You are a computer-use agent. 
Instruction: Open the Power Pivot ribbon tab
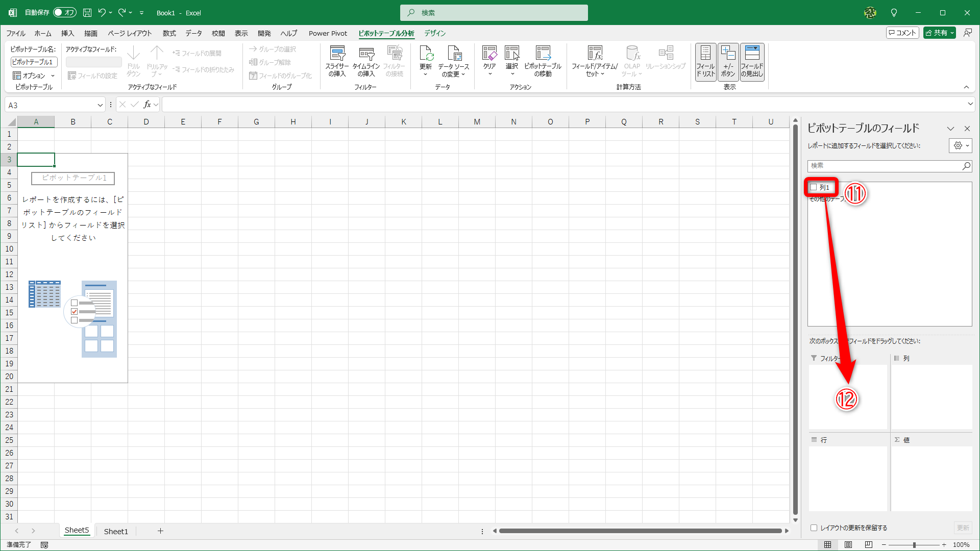coord(328,33)
